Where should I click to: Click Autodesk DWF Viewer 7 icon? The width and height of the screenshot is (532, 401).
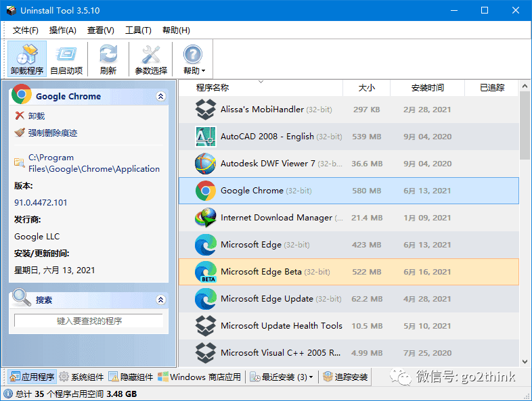click(205, 164)
